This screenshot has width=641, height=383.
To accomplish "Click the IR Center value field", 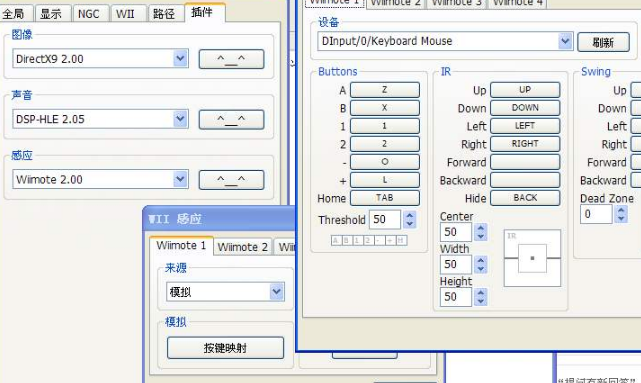I will pyautogui.click(x=456, y=232).
